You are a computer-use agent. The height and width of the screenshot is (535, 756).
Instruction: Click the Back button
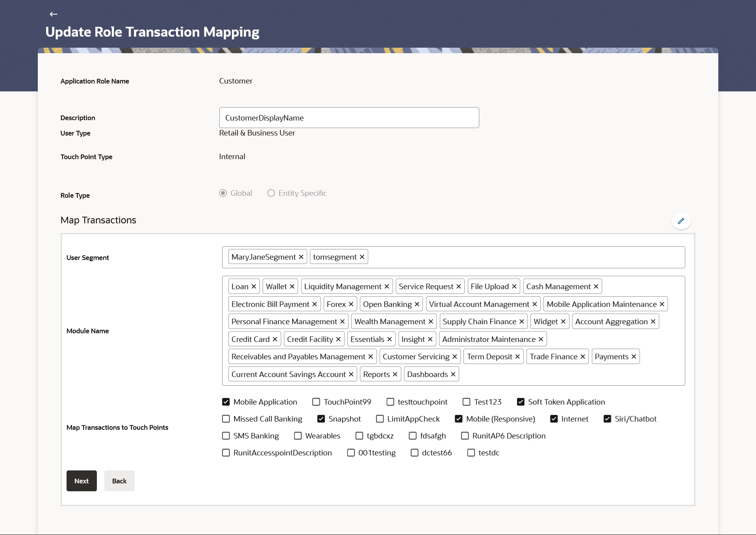(x=119, y=481)
